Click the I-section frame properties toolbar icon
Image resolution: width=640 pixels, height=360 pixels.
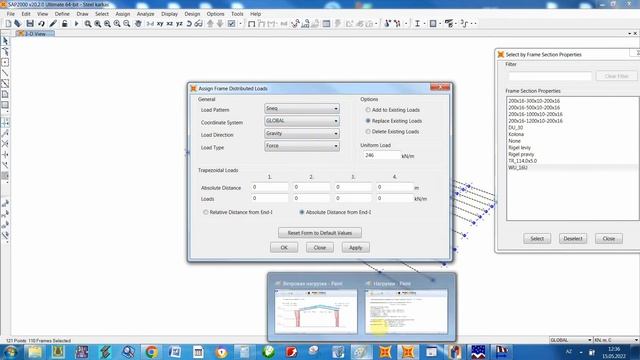click(x=417, y=24)
